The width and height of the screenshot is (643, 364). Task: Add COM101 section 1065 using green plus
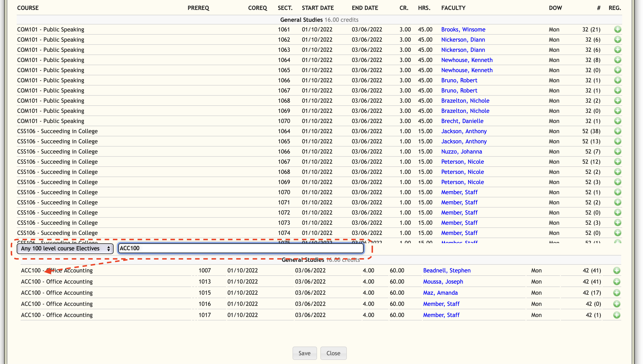(x=617, y=70)
